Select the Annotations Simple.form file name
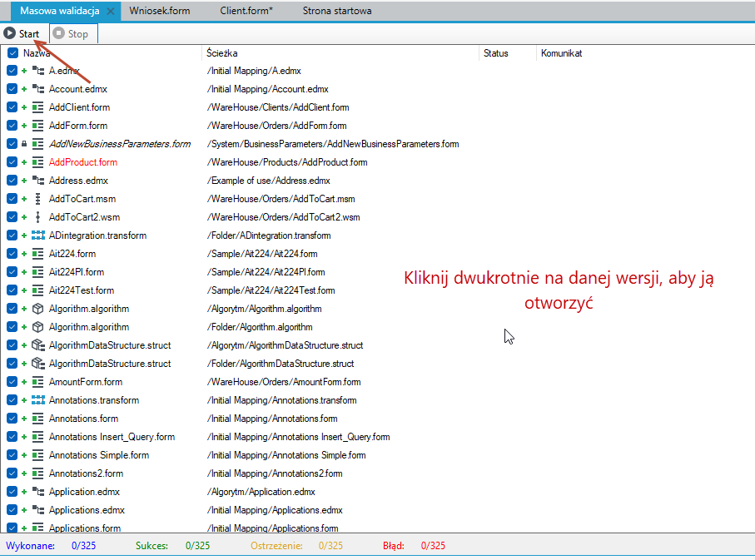Image resolution: width=755 pixels, height=560 pixels. (99, 455)
